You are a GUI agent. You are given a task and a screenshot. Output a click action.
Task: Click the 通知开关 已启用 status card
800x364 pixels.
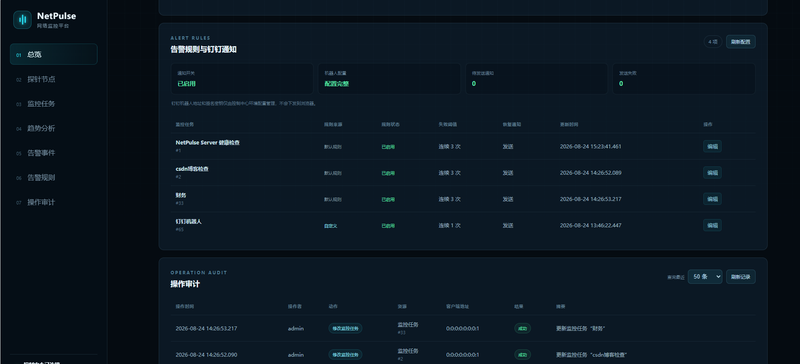click(242, 79)
